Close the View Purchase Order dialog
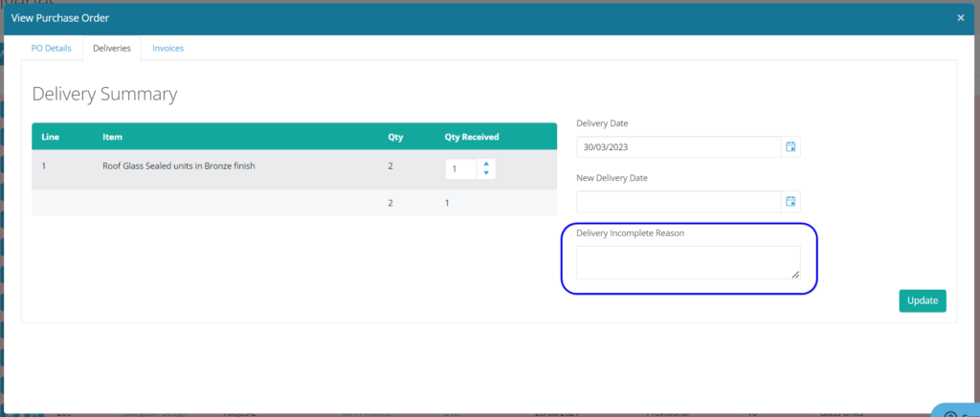980x417 pixels. (960, 17)
